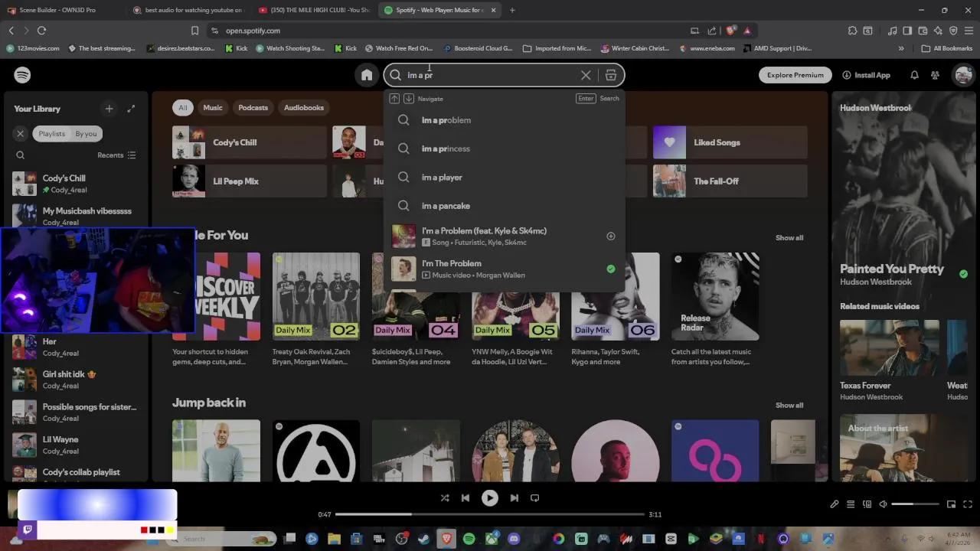This screenshot has height=551, width=980.
Task: Open Cody's Chill playlist in library sidebar
Action: point(75,184)
